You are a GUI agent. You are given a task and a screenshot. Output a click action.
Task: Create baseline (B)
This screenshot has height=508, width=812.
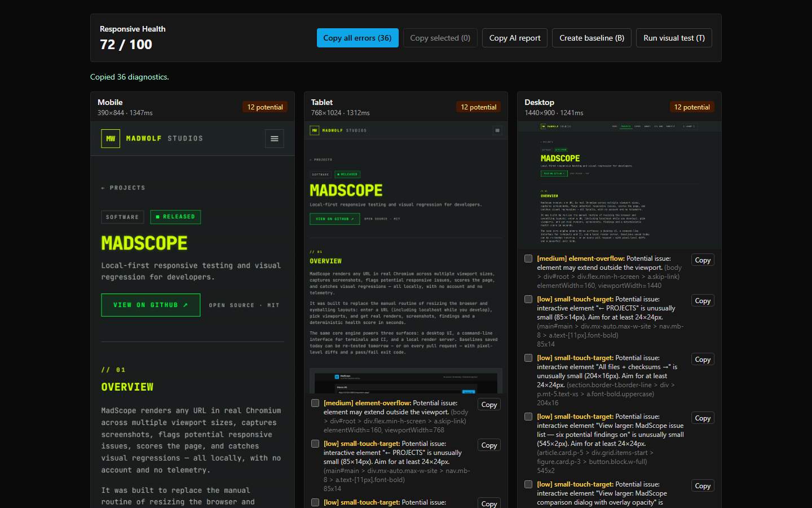tap(592, 38)
